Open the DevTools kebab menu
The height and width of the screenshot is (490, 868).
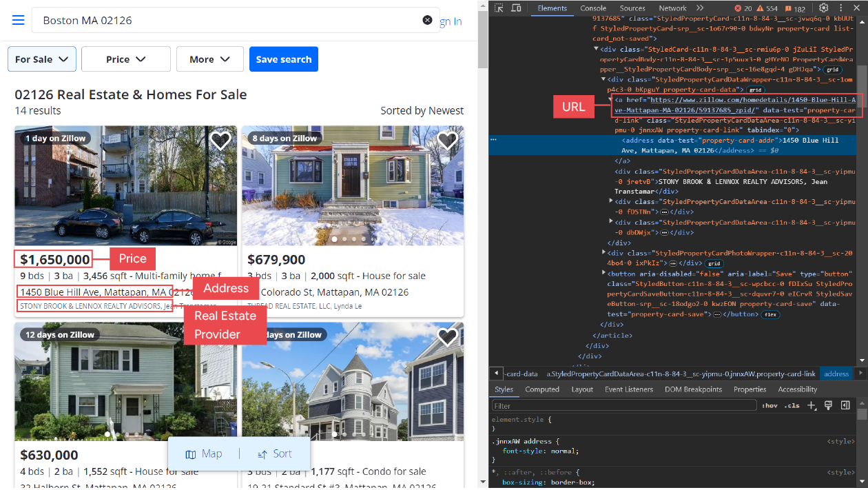pyautogui.click(x=840, y=8)
